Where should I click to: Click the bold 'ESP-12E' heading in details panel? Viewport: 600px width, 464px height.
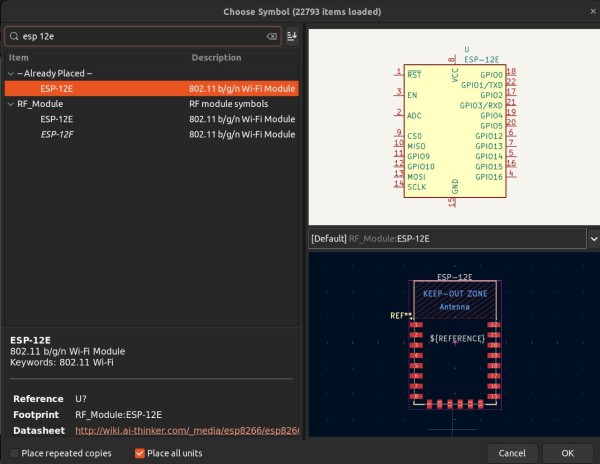(30, 340)
